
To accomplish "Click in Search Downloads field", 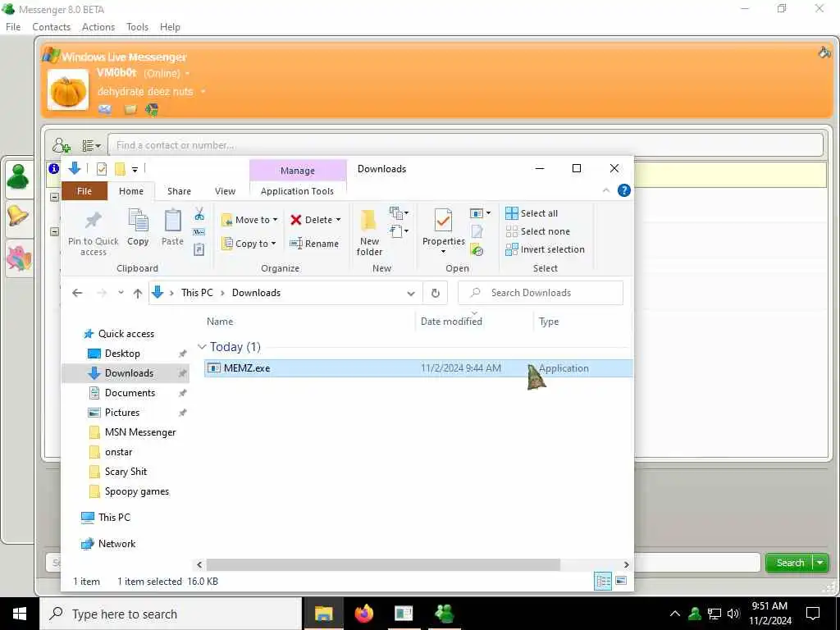I will (541, 293).
